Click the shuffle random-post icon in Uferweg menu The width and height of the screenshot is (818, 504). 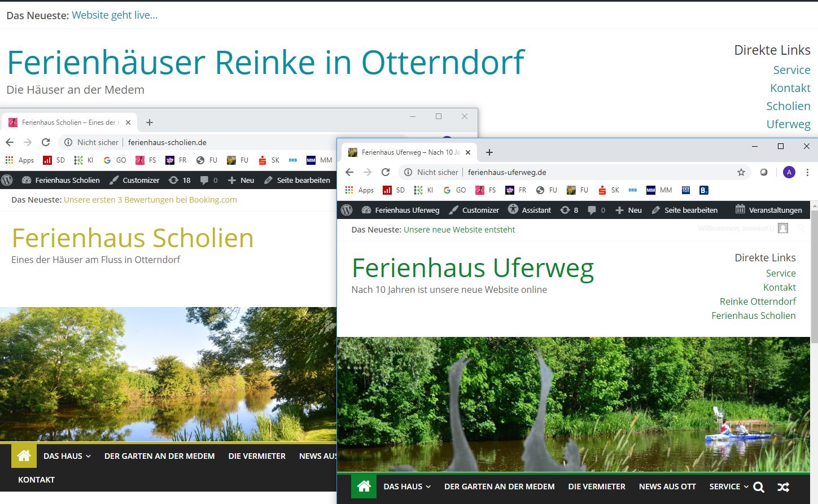783,487
